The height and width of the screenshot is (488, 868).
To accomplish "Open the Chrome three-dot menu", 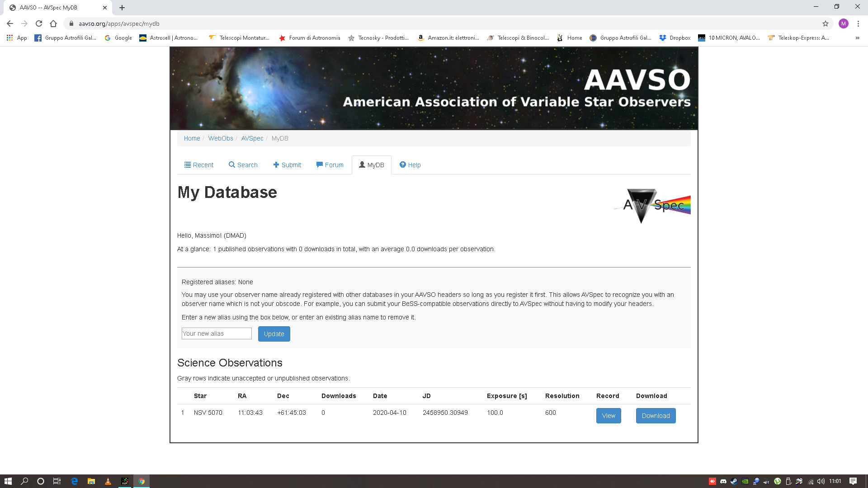I will [x=858, y=23].
